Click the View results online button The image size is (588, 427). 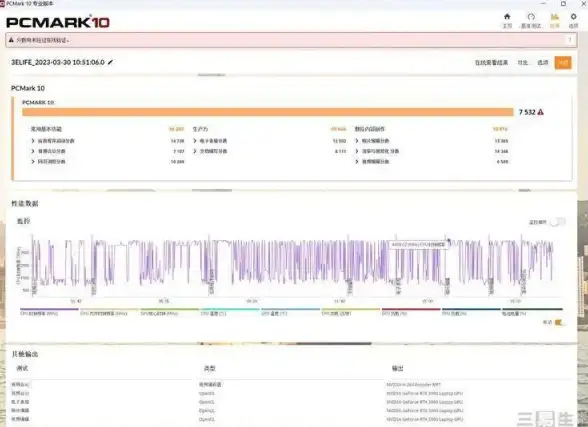tap(491, 63)
